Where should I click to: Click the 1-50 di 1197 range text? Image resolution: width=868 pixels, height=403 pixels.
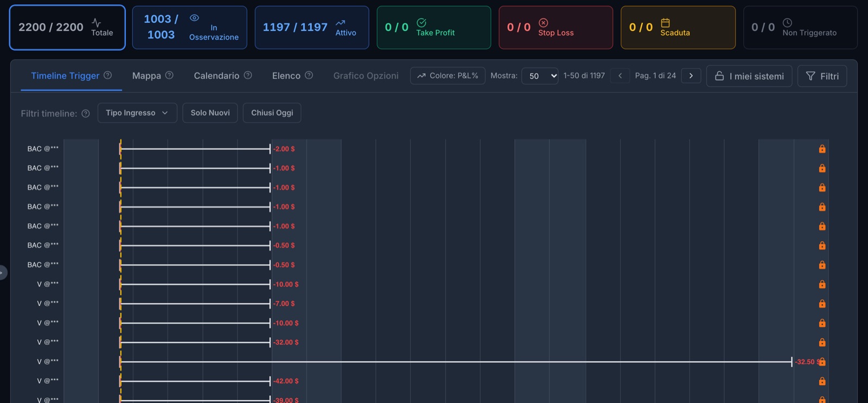click(584, 75)
